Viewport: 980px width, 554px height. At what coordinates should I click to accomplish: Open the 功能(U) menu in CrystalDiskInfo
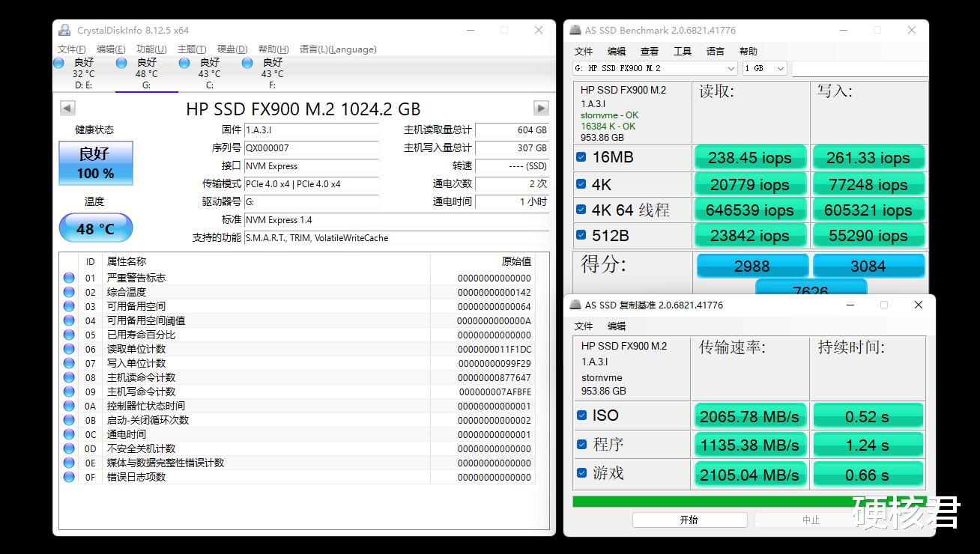coord(151,49)
